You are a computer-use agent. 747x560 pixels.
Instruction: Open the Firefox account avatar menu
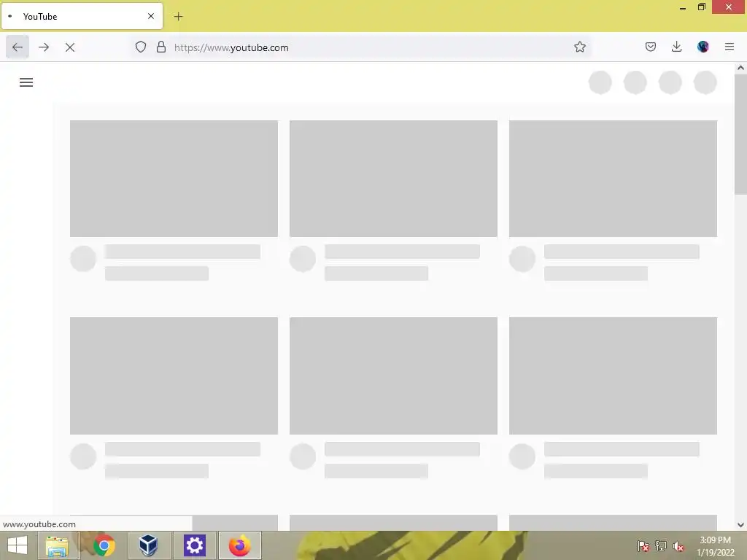[x=703, y=47]
